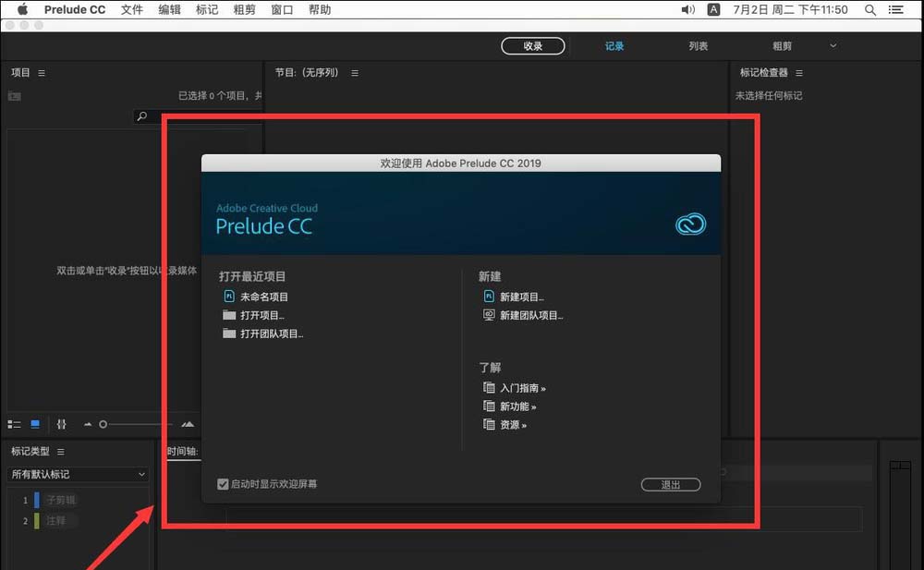Click the 收录 ingest button
Screen dimensions: 924x570
click(x=533, y=46)
